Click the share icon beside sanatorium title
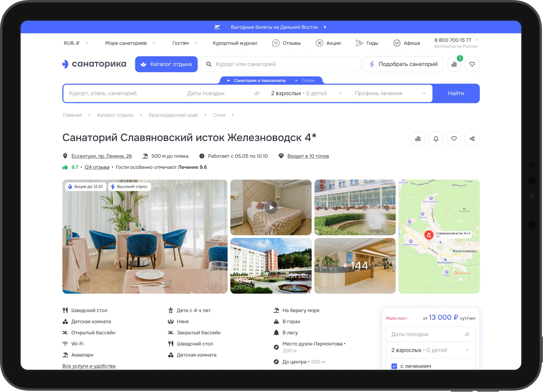543x392 pixels. [472, 139]
